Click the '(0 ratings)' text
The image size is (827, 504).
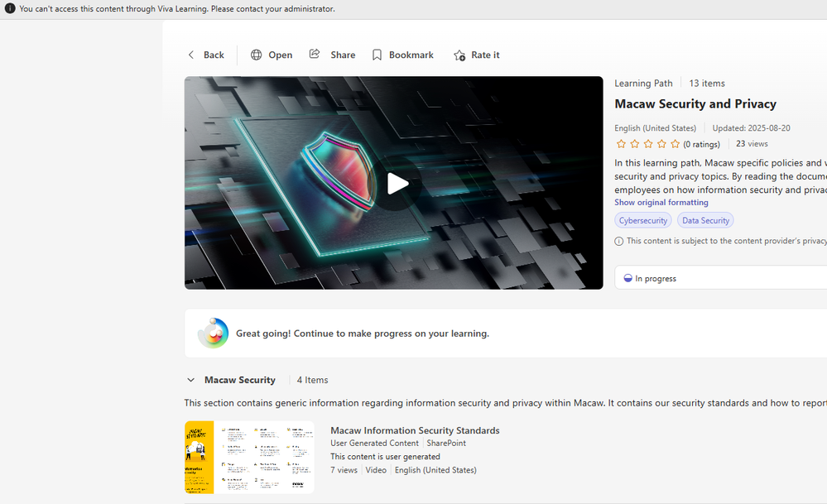pos(701,145)
